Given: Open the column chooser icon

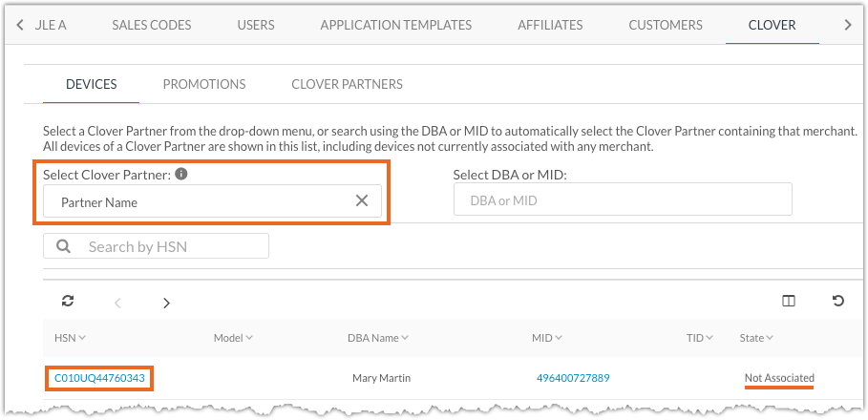Looking at the screenshot, I should [789, 301].
